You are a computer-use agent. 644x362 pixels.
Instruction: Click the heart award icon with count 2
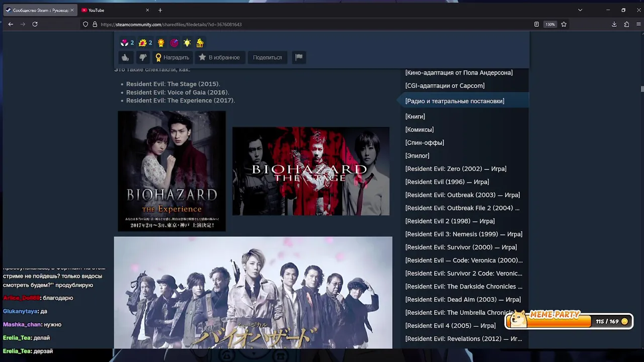[x=127, y=43]
